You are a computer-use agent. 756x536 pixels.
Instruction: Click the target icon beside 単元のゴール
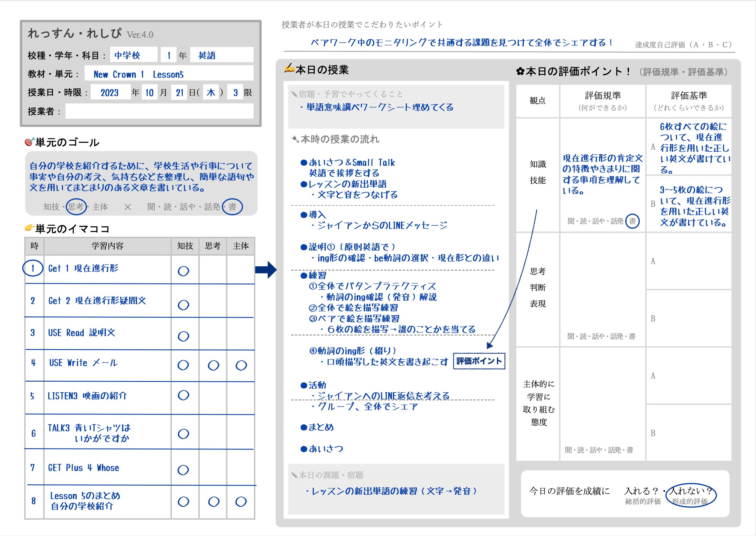point(29,142)
